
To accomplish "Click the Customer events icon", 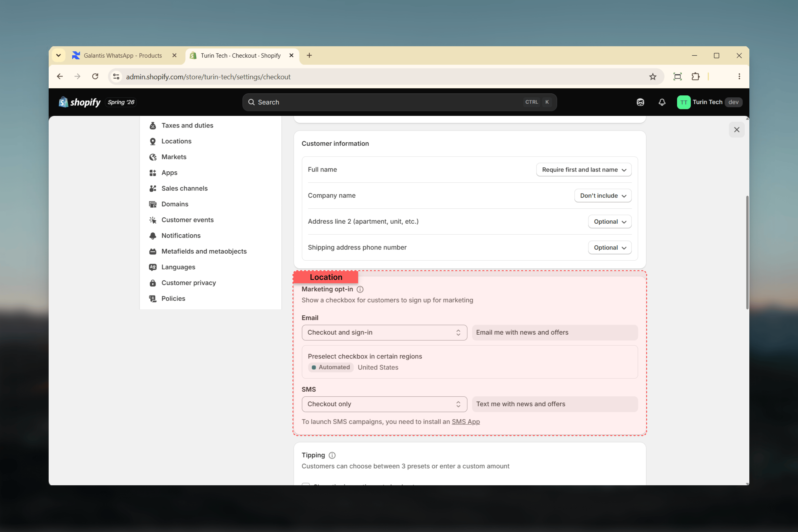I will (x=153, y=220).
